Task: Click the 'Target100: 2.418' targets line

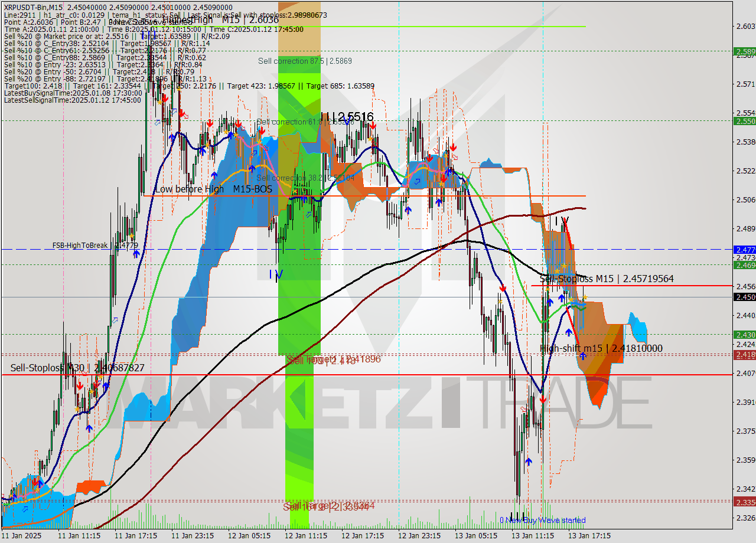Action: (188, 86)
